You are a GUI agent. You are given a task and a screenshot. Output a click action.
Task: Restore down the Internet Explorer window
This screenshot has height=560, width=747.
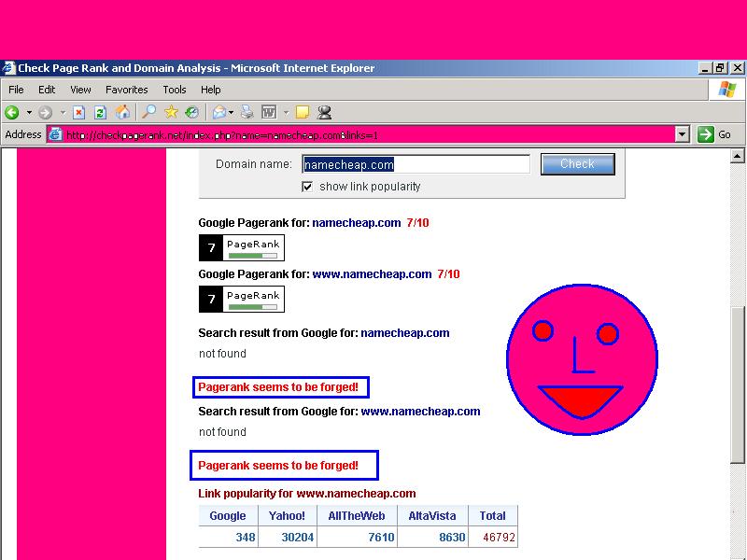tap(720, 68)
